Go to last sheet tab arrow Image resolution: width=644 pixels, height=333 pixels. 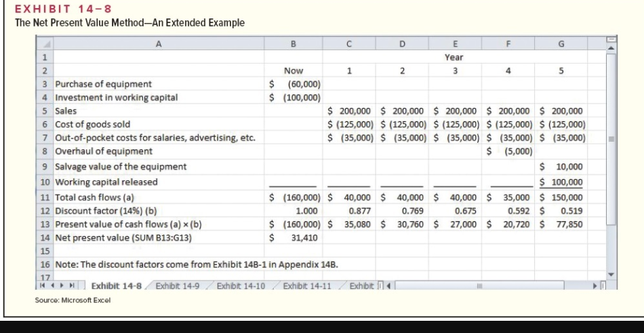tap(71, 286)
